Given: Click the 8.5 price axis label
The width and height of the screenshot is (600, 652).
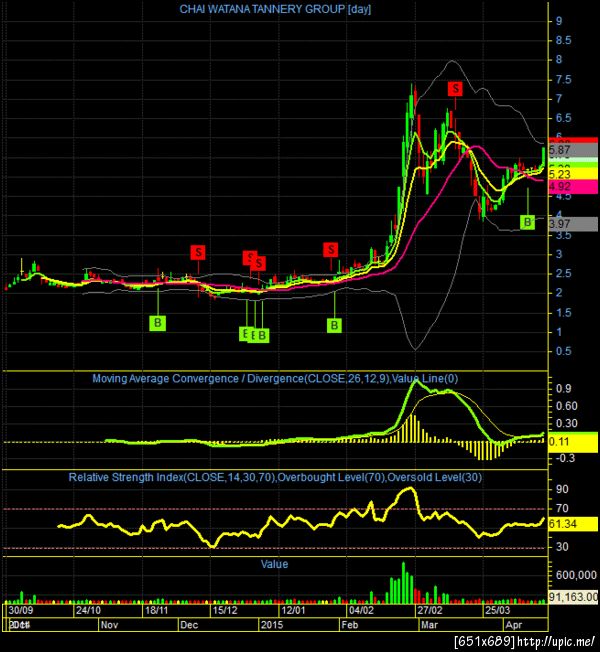Looking at the screenshot, I should [563, 40].
